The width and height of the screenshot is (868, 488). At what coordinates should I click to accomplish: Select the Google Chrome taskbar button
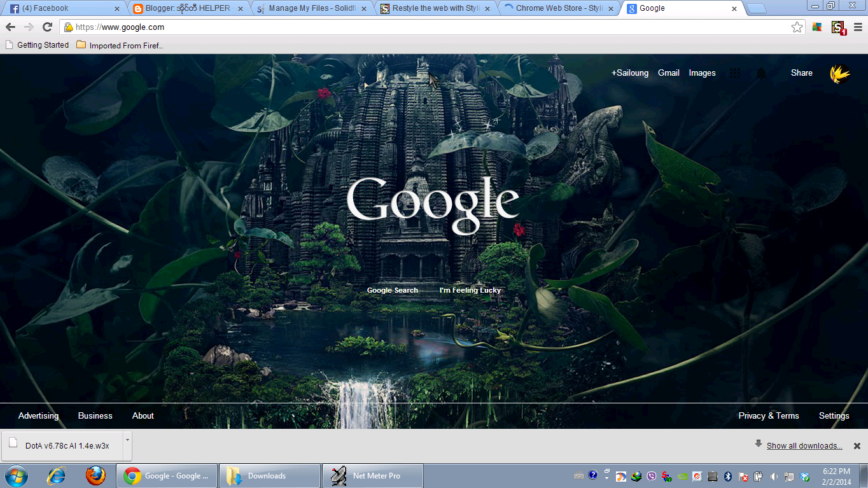167,476
